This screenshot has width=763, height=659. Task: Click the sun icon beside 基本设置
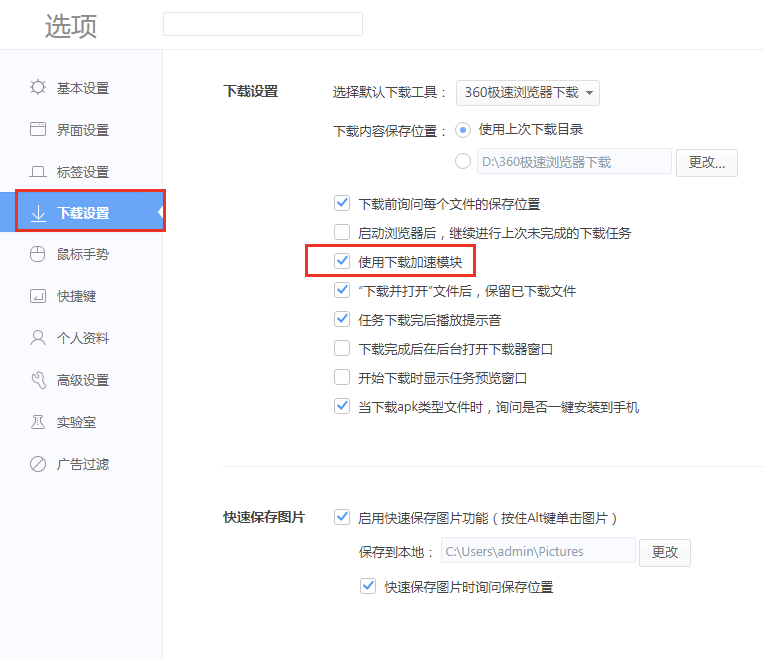click(38, 88)
